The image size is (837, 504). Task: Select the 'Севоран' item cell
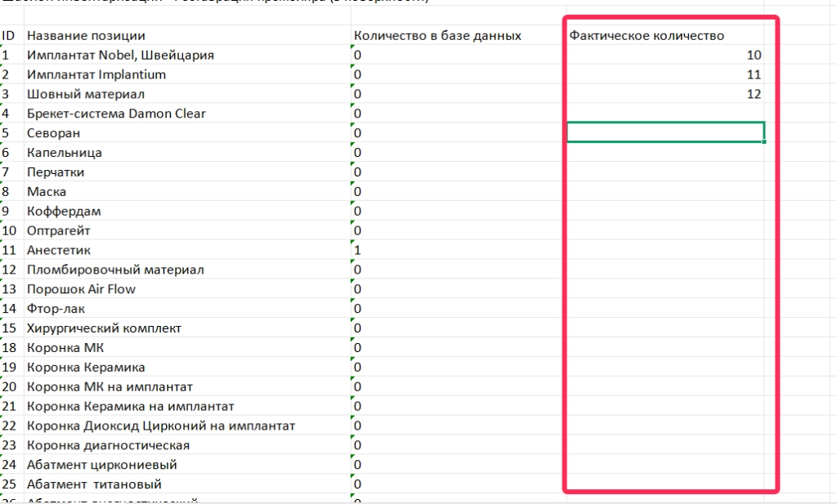coord(53,133)
